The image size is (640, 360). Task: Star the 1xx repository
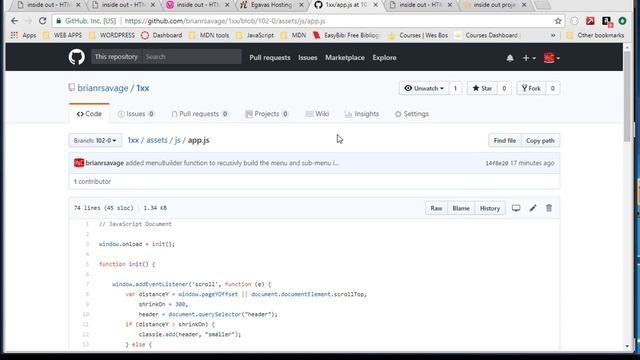pos(482,88)
